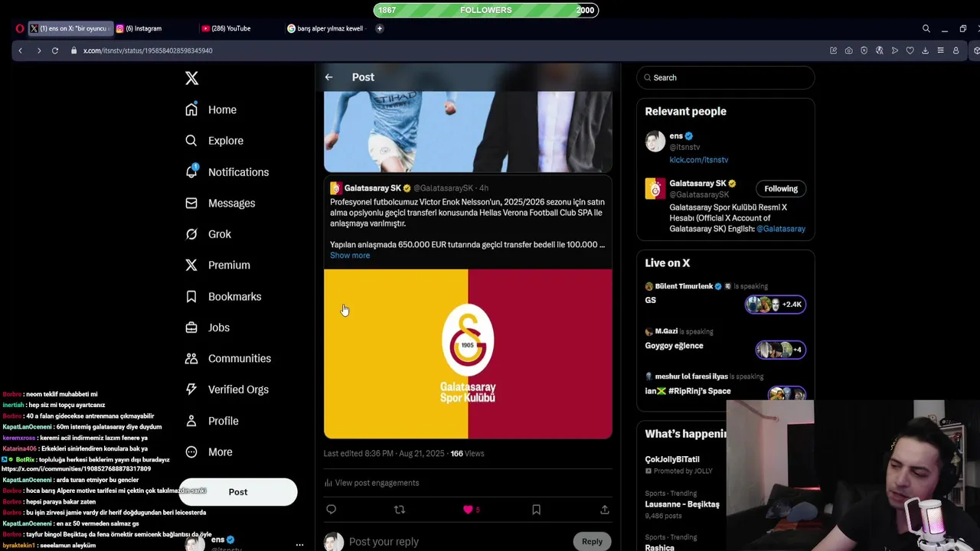Click the browser back arrow
This screenshot has height=551, width=980.
(x=21, y=51)
